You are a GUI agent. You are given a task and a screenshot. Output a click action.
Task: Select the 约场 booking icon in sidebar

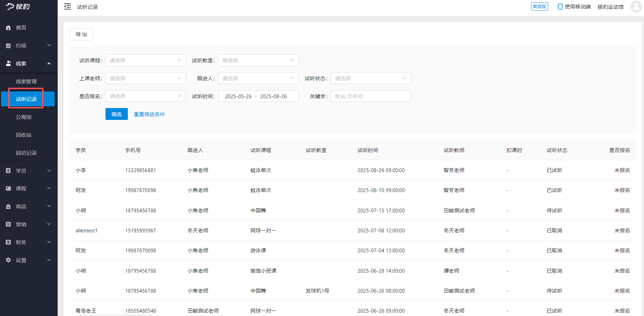tap(9, 45)
